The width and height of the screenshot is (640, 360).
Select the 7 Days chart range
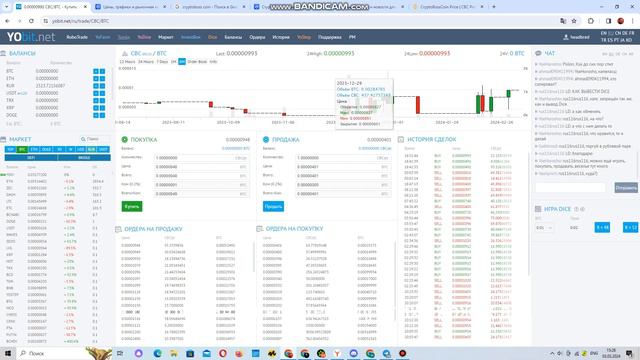(162, 62)
